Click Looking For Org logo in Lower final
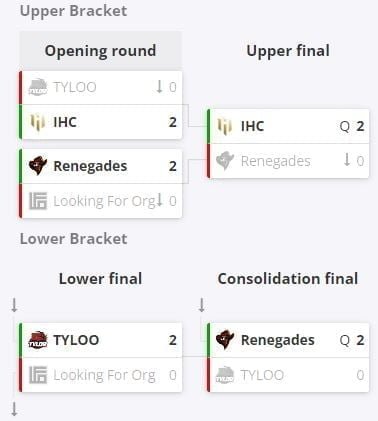The height and width of the screenshot is (421, 378). coord(38,375)
